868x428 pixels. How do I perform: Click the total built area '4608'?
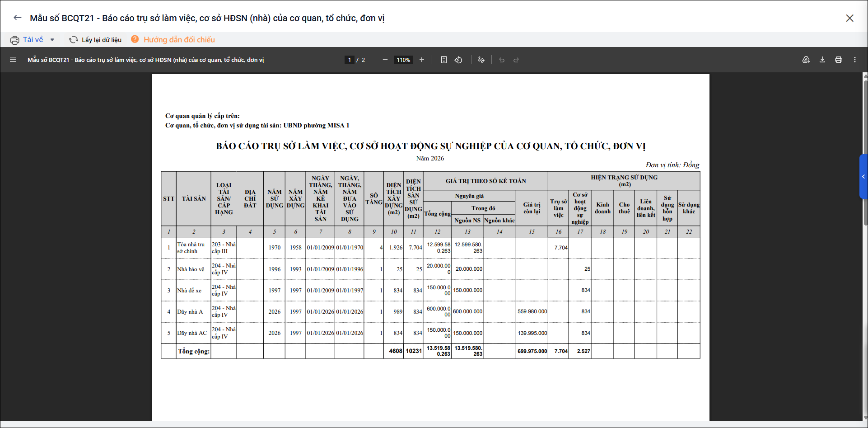click(396, 351)
